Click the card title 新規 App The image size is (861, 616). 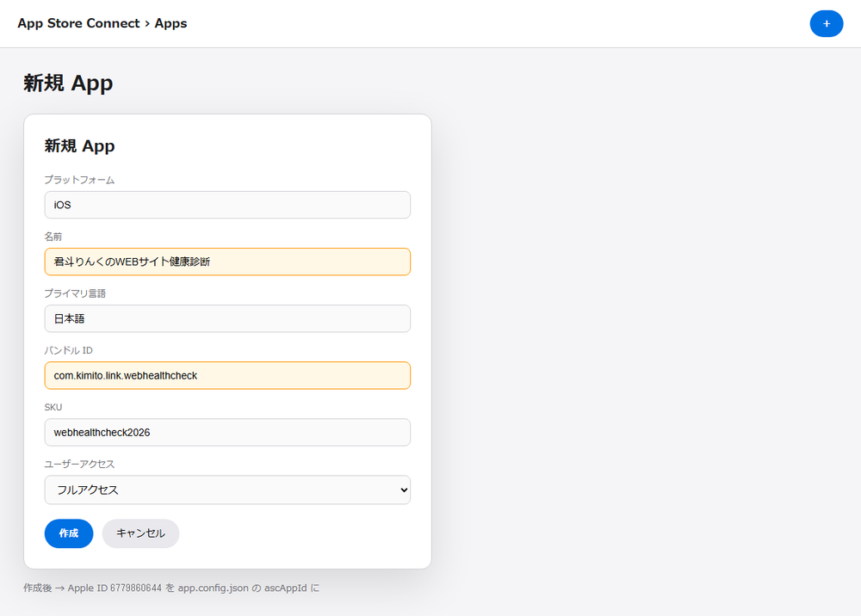pyautogui.click(x=79, y=146)
